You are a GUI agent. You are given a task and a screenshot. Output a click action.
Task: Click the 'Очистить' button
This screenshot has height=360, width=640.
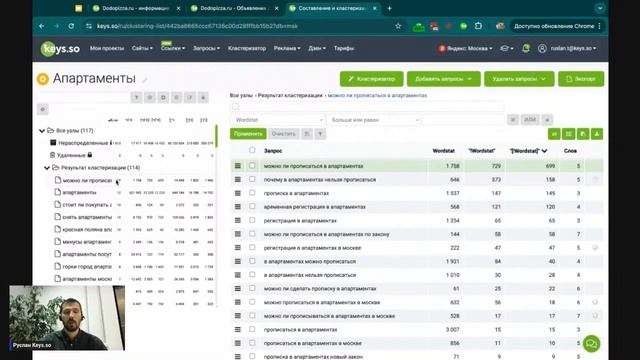(x=283, y=134)
